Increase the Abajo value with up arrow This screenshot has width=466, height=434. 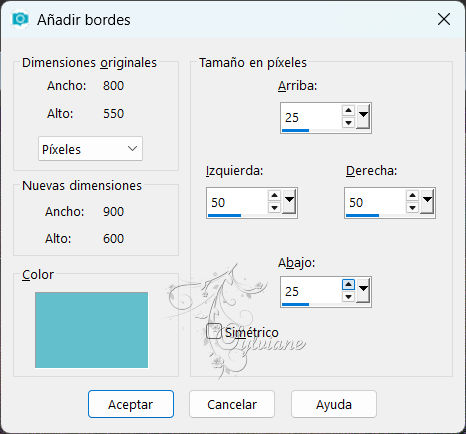(348, 284)
